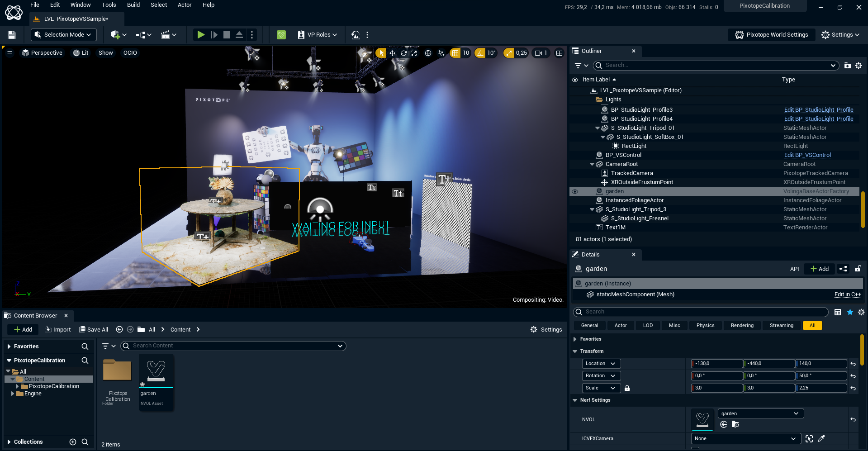Click the Outliner add folder icon

point(847,66)
